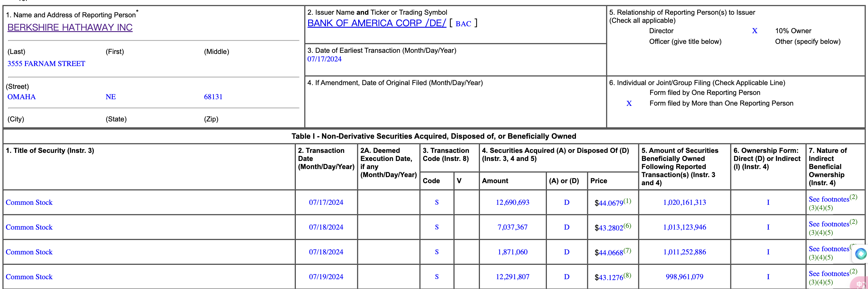Click See footnotes in the 12,291,807 shares row
Image resolution: width=868 pixels, height=289 pixels.
(x=828, y=274)
